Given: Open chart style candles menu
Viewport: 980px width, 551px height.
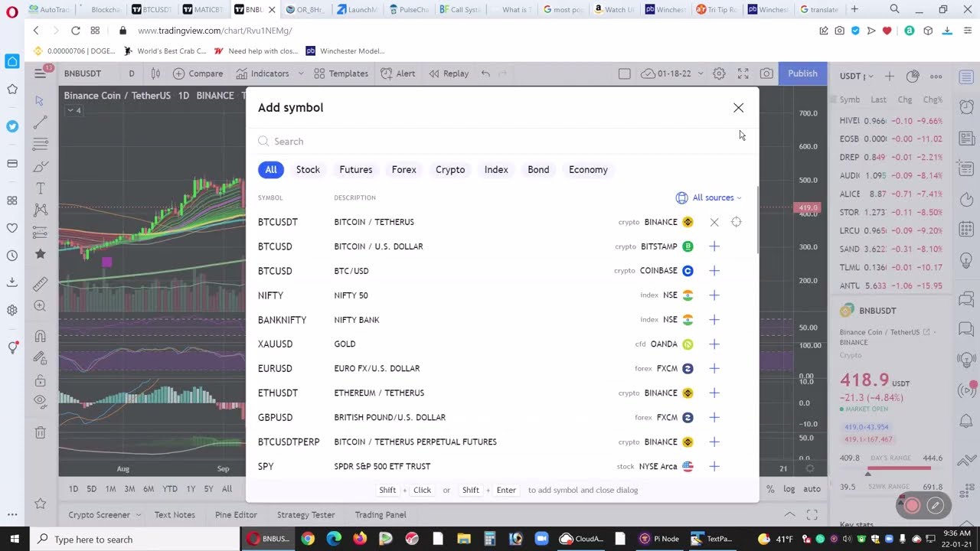Looking at the screenshot, I should coord(155,73).
